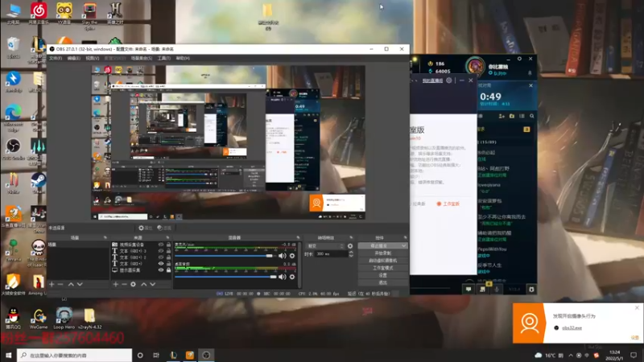The width and height of the screenshot is (644, 362).
Task: Select the orange Studio version radio option
Action: point(448,204)
